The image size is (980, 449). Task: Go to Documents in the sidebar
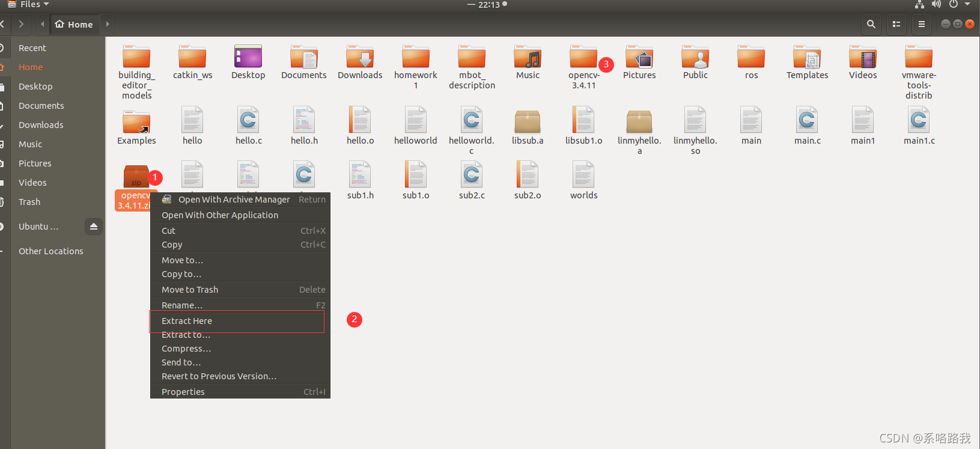pyautogui.click(x=52, y=106)
